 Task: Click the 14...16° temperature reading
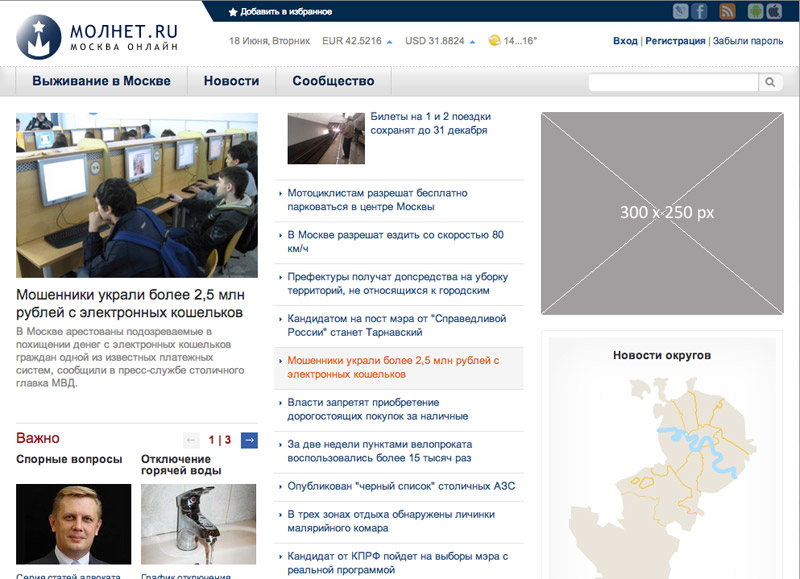click(x=520, y=41)
